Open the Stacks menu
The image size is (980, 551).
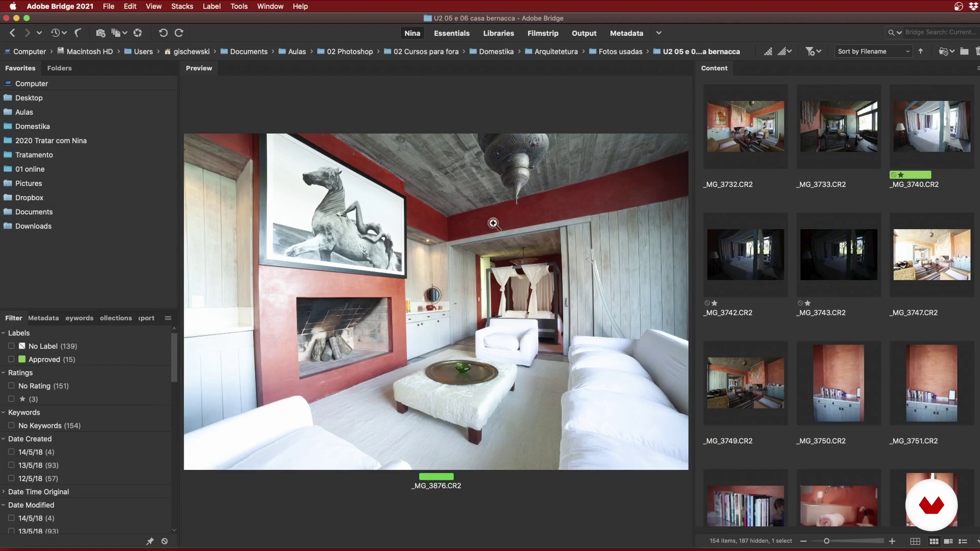tap(182, 6)
